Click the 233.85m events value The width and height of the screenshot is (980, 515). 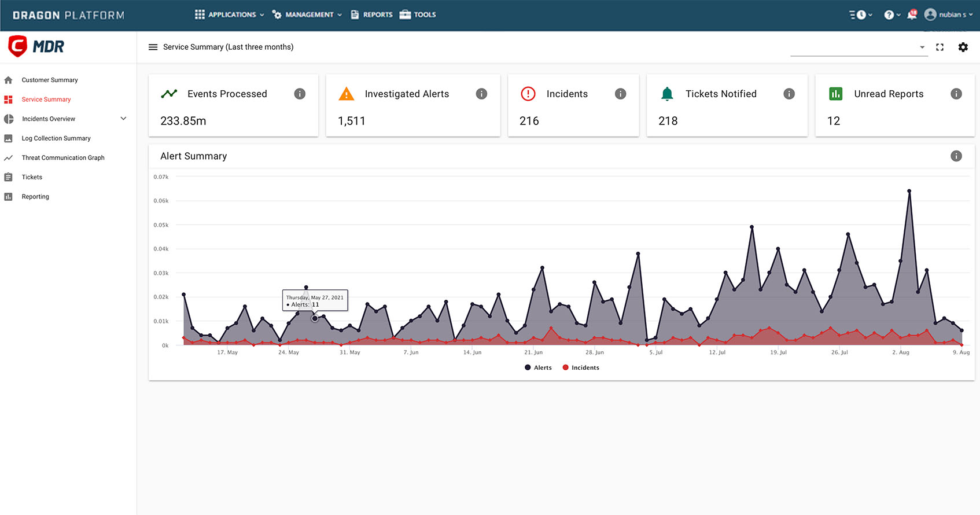coord(183,121)
